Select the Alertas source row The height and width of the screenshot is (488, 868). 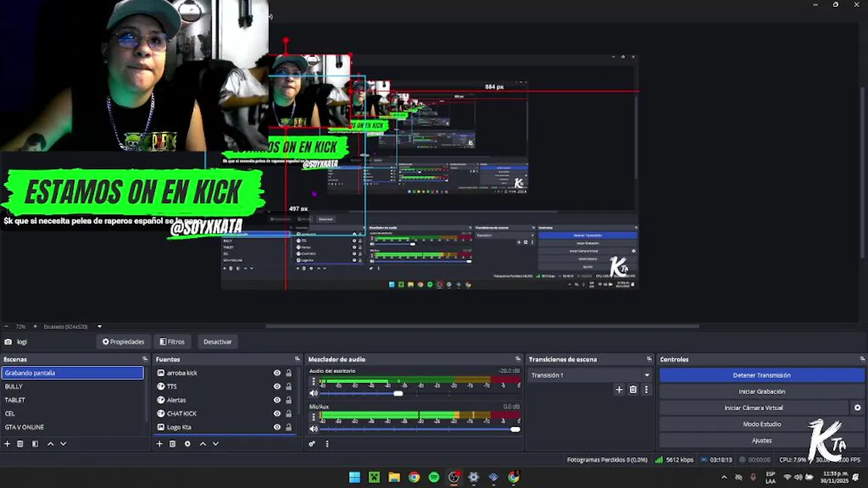point(226,400)
